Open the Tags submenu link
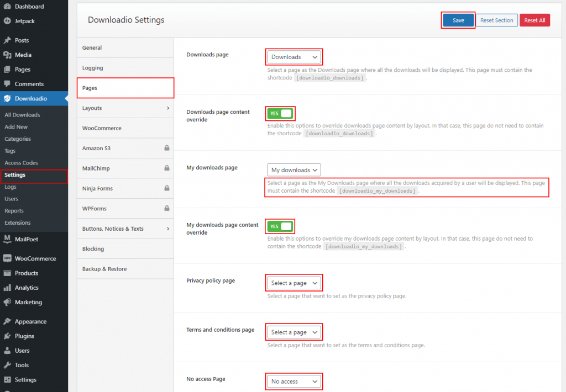 pyautogui.click(x=10, y=151)
